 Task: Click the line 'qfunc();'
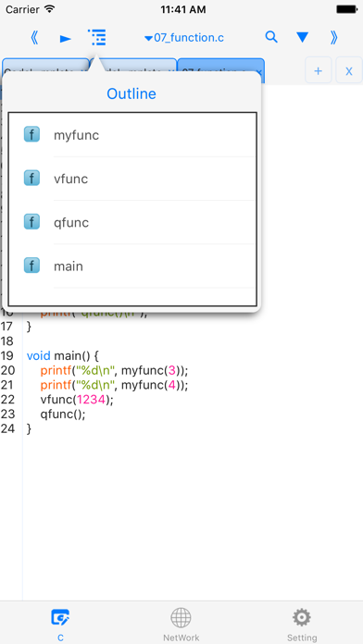[63, 414]
